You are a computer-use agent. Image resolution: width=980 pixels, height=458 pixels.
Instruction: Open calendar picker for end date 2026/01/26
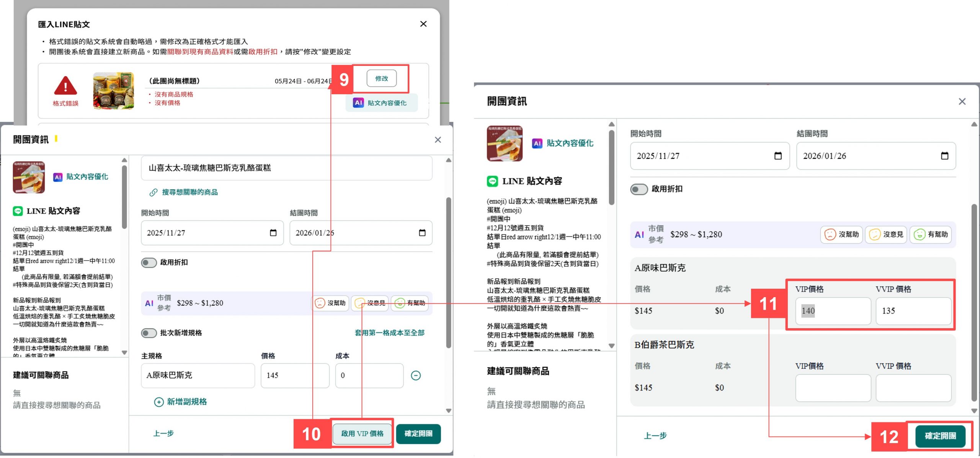[x=422, y=233]
